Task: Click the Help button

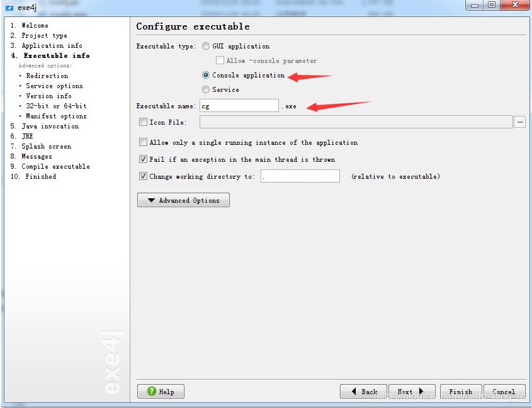Action: (161, 392)
